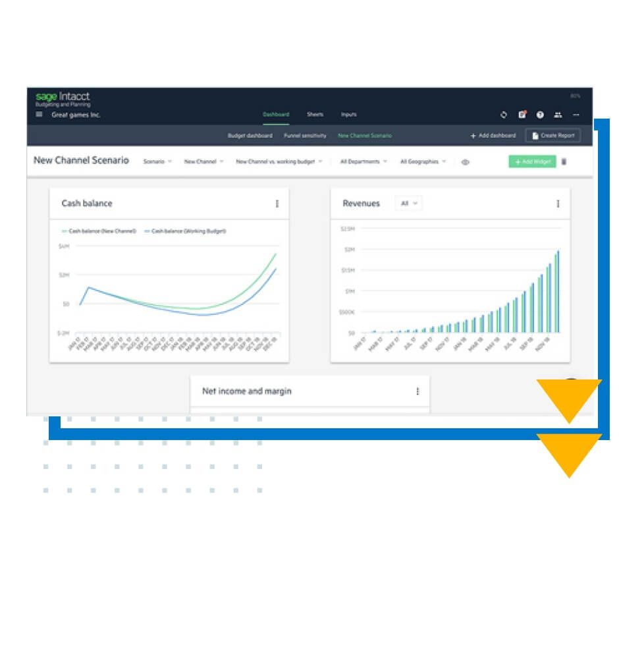Toggle the dashboard visibility eye icon
The height and width of the screenshot is (672, 619).
pyautogui.click(x=466, y=161)
